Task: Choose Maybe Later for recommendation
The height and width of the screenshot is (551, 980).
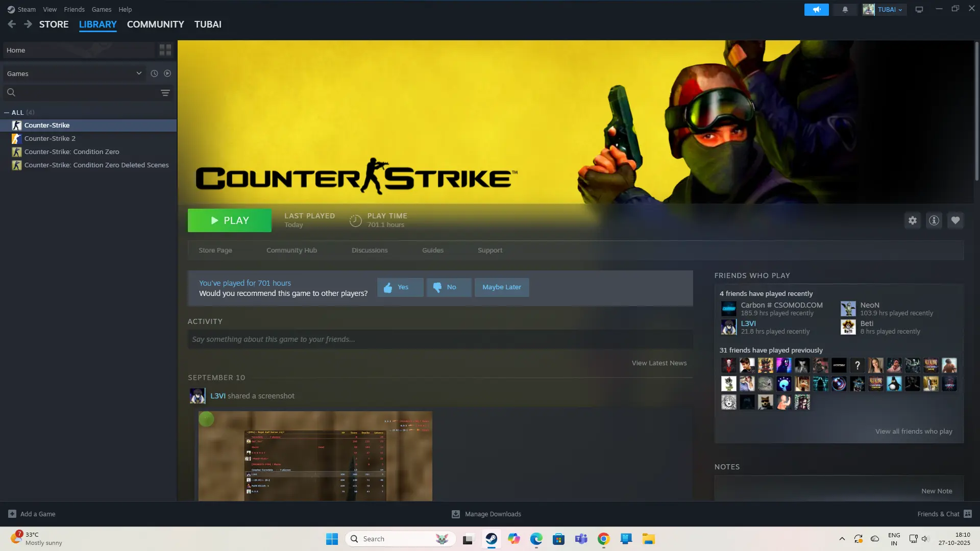Action: [502, 287]
